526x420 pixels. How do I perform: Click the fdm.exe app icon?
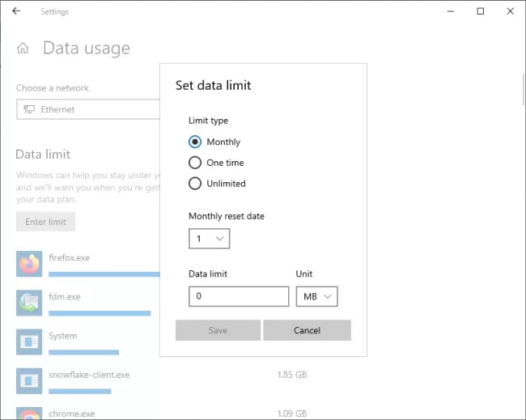click(x=29, y=303)
